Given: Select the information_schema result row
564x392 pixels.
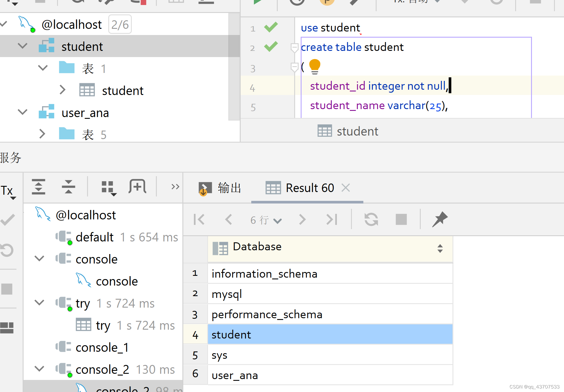Looking at the screenshot, I should tap(330, 274).
